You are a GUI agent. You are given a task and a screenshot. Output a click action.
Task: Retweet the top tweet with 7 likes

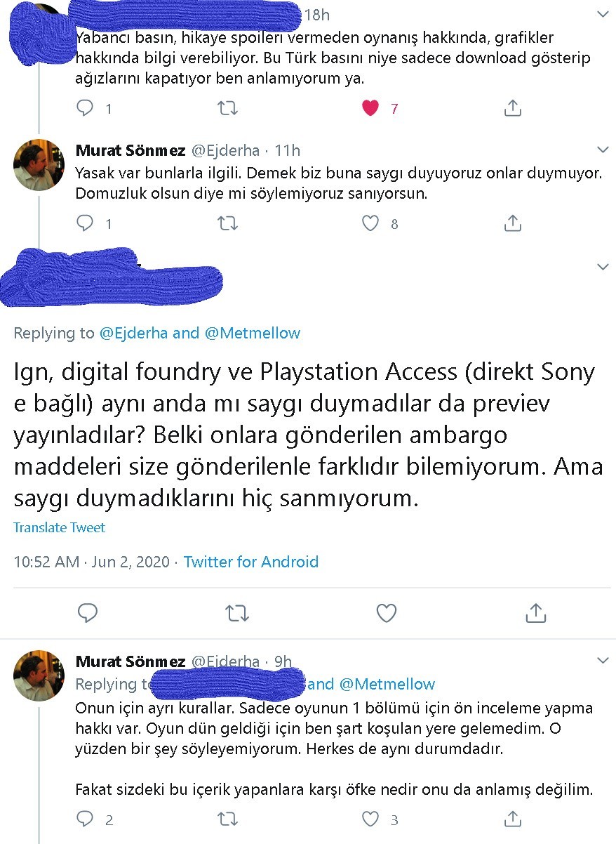pyautogui.click(x=228, y=108)
